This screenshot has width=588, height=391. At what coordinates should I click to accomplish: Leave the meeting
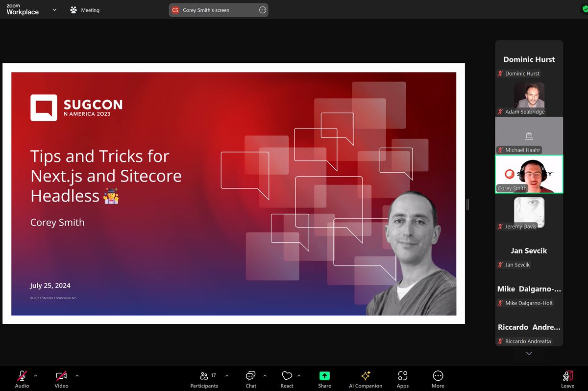[x=567, y=378]
